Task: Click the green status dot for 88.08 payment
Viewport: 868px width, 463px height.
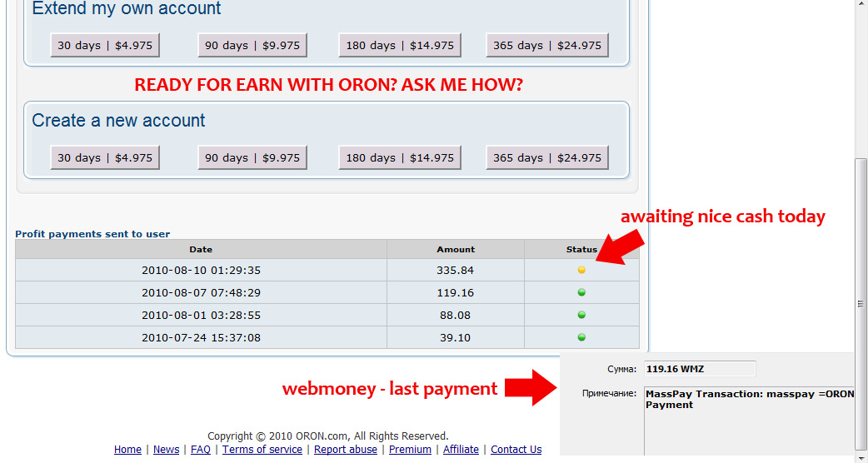Action: pos(581,315)
